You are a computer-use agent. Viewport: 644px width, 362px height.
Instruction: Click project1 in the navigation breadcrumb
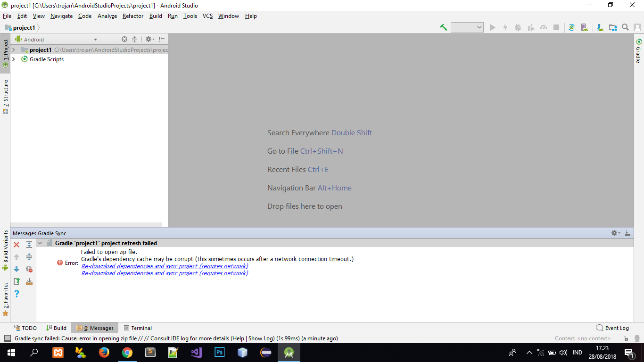[x=24, y=28]
